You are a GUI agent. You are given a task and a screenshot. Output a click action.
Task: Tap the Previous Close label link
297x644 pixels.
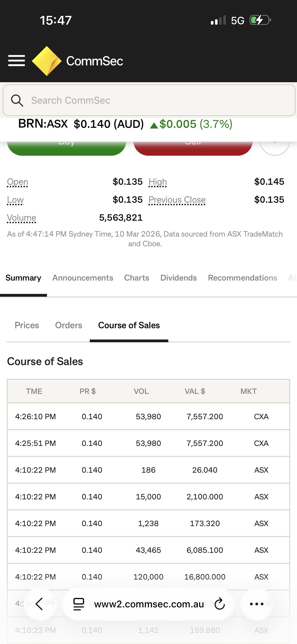tap(177, 200)
